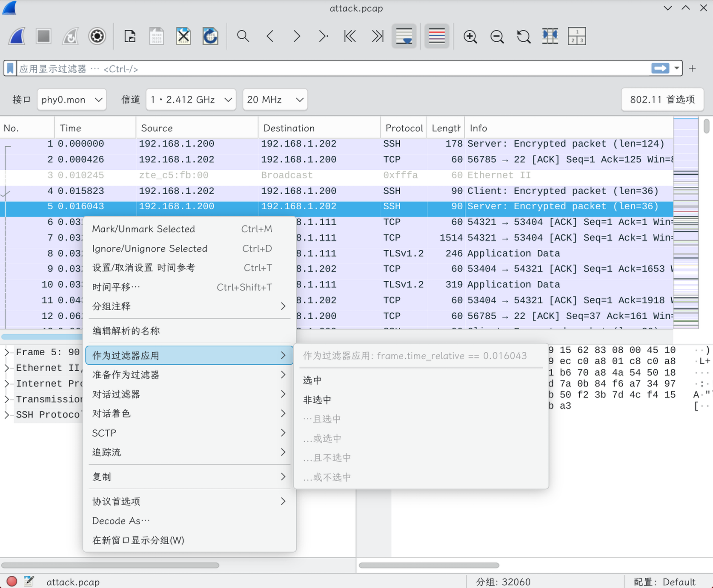Open the phy0.mon interface dropdown

(x=72, y=100)
